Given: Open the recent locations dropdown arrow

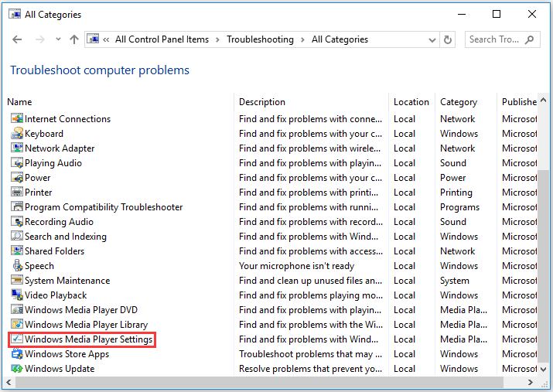Looking at the screenshot, I should point(58,39).
